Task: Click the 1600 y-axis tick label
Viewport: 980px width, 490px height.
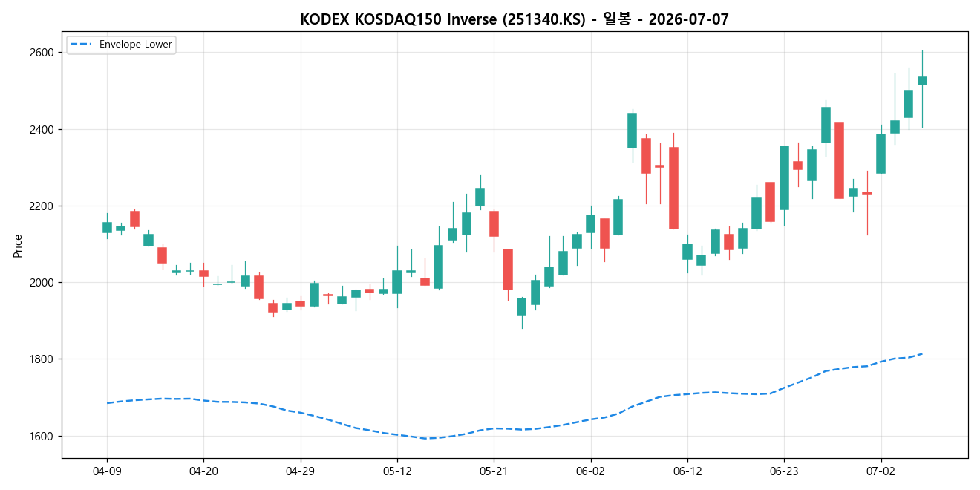Action: pyautogui.click(x=43, y=436)
